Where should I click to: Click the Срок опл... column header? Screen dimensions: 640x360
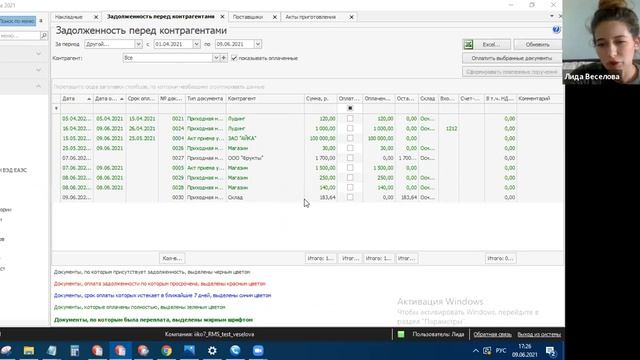(x=142, y=99)
